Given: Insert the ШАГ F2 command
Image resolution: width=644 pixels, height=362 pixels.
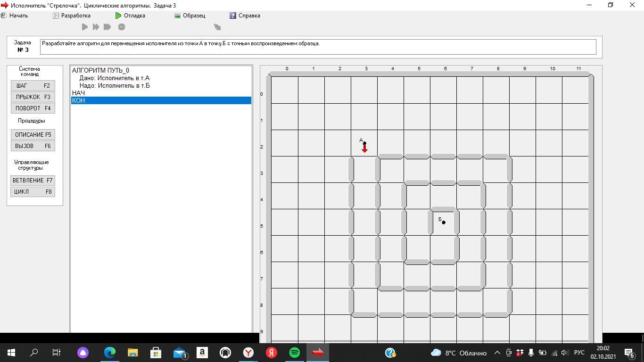Looking at the screenshot, I should click(x=33, y=86).
